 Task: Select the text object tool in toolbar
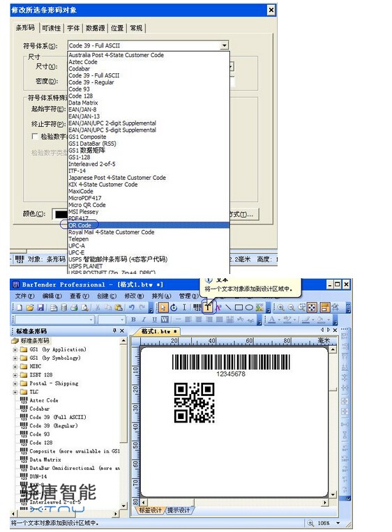click(207, 307)
